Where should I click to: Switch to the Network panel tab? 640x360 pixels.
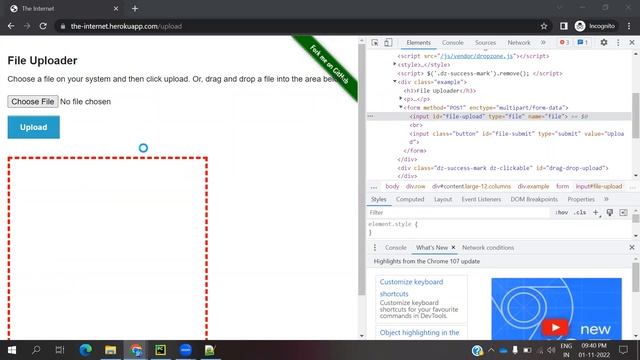pyautogui.click(x=519, y=42)
